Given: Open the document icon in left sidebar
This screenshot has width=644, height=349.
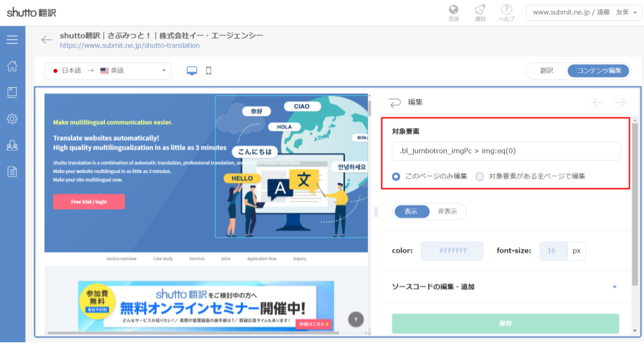Looking at the screenshot, I should tap(12, 171).
